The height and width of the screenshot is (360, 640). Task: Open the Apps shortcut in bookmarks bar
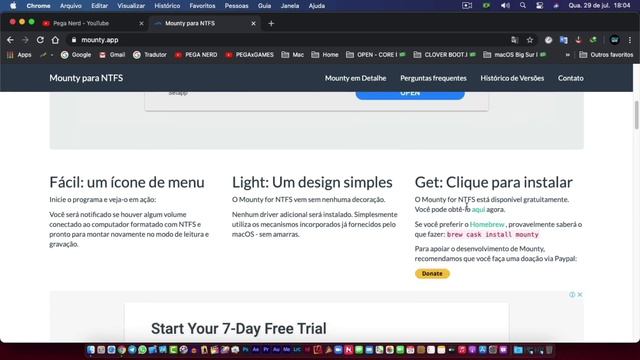tap(19, 55)
